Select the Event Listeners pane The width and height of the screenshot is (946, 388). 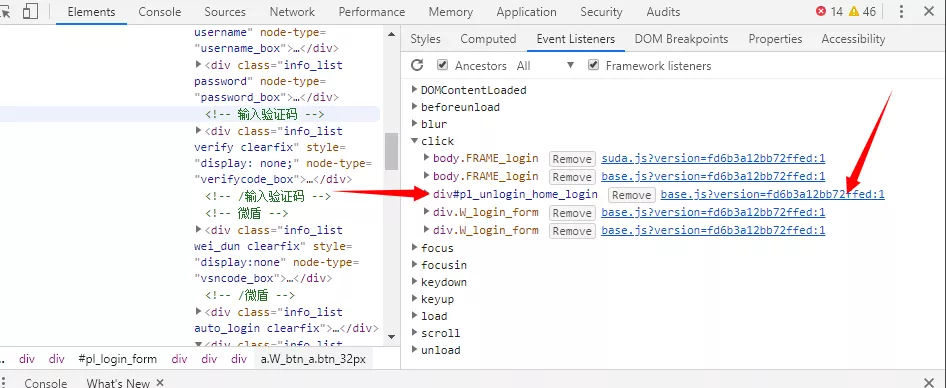point(576,39)
